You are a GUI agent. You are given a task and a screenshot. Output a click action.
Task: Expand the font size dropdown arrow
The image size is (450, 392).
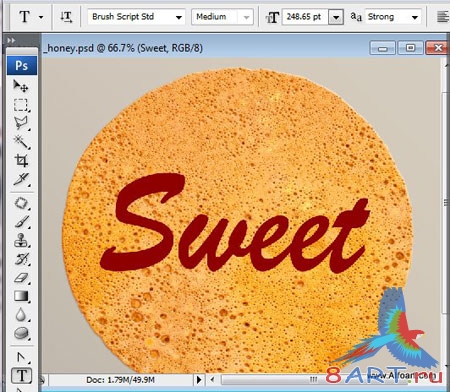click(x=336, y=17)
